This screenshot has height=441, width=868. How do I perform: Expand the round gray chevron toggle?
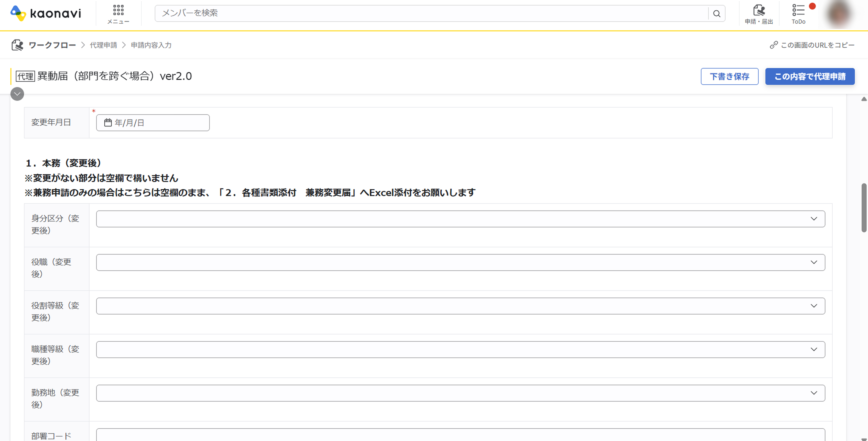pyautogui.click(x=17, y=94)
